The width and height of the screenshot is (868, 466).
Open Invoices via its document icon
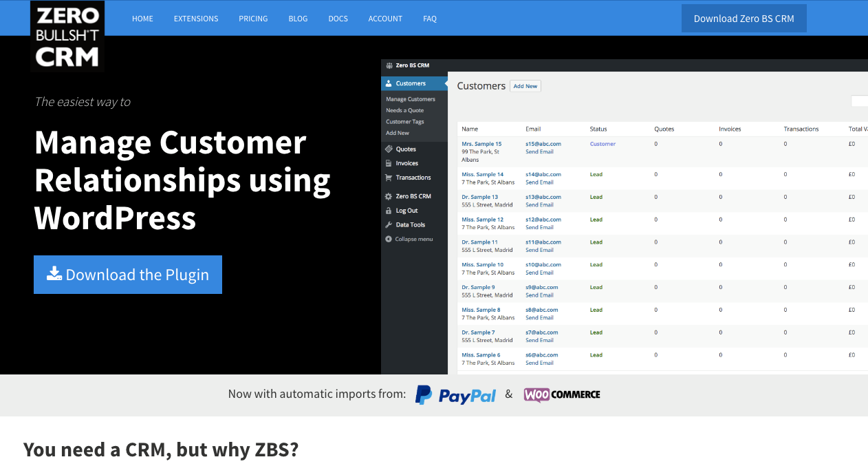pos(389,163)
